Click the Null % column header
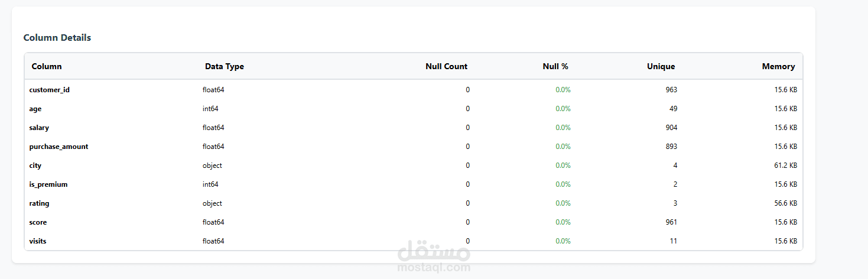 (555, 67)
